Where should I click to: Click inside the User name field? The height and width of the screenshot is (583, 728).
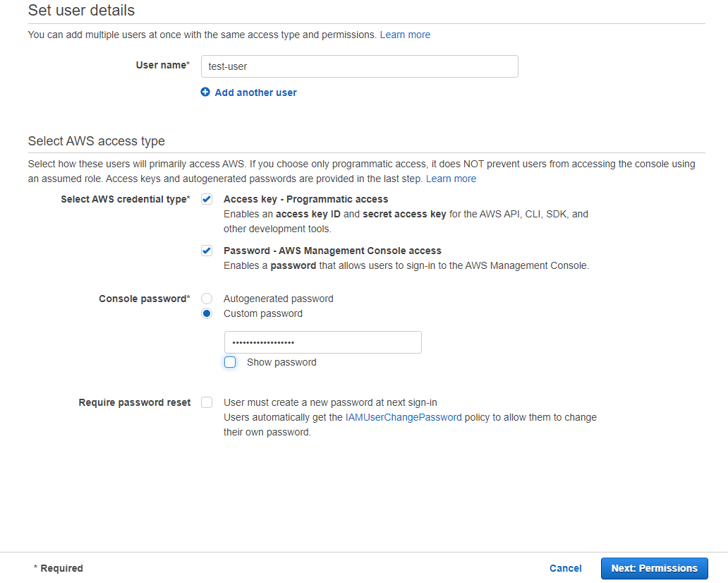tap(359, 66)
